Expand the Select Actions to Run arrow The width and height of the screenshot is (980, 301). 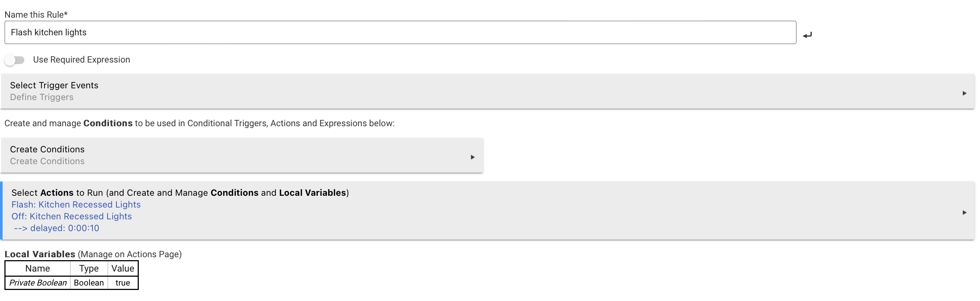pyautogui.click(x=964, y=212)
